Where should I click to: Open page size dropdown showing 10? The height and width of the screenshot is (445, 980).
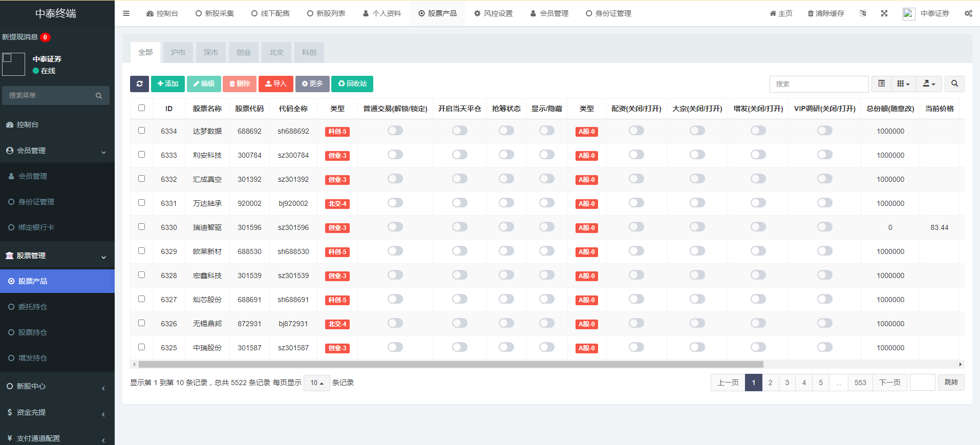[317, 383]
